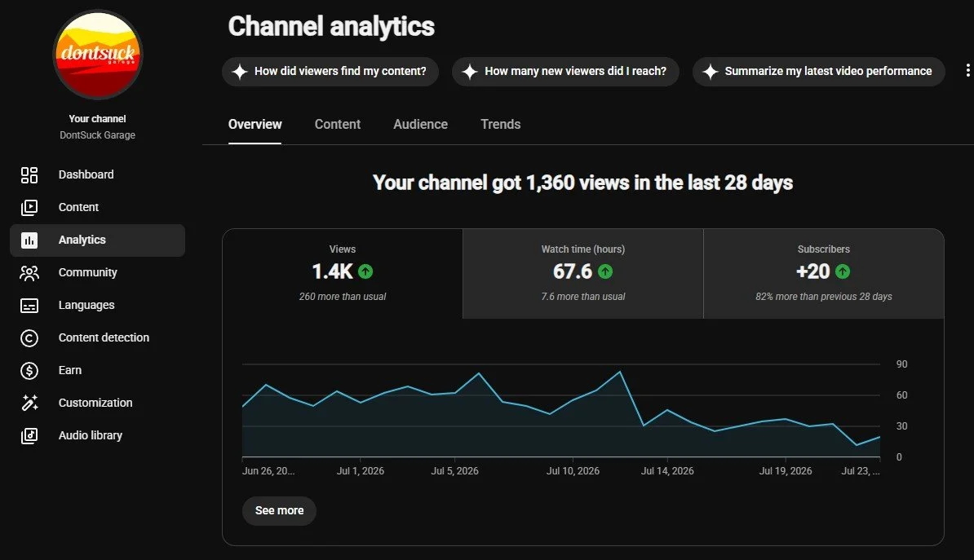
Task: Click the Content play-stack icon in sidebar
Action: pyautogui.click(x=29, y=207)
